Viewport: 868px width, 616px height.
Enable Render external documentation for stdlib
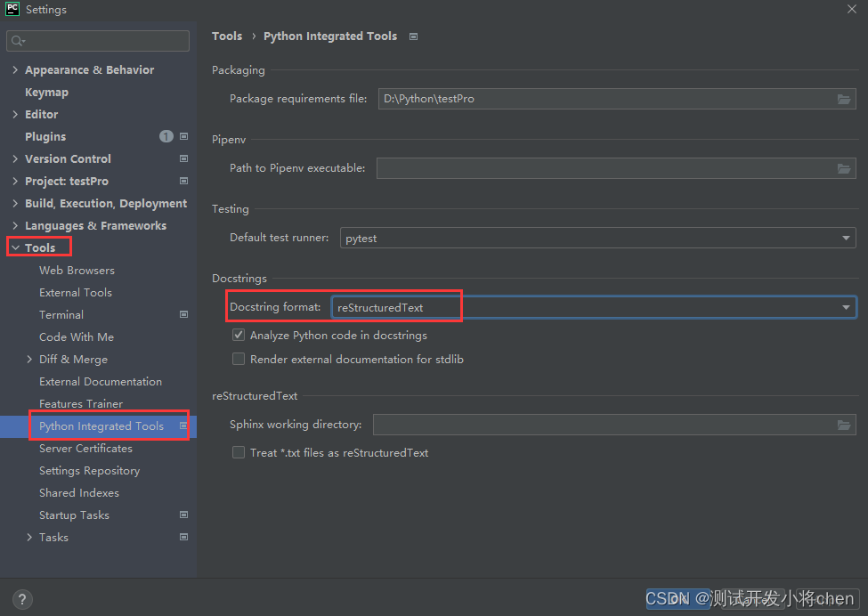[239, 360]
